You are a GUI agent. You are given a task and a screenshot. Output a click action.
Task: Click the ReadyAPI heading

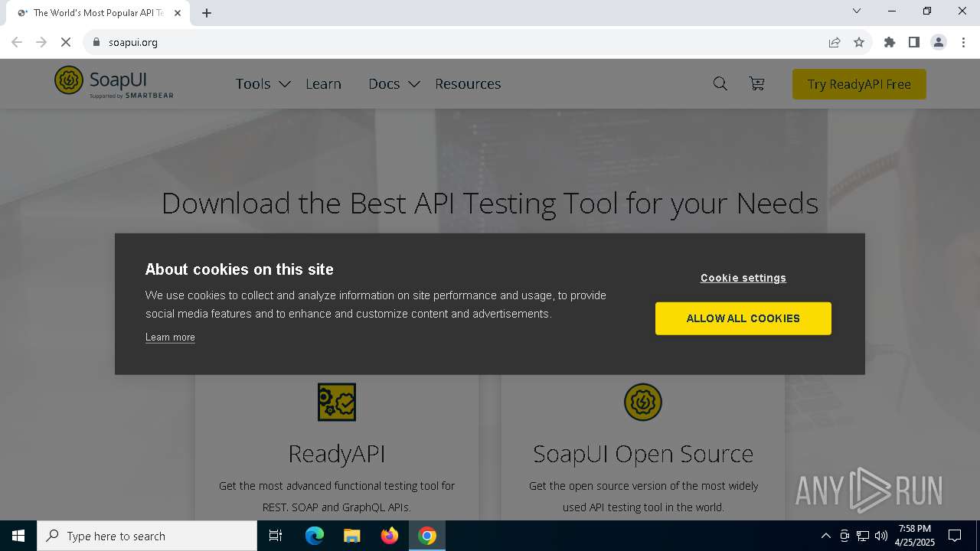[x=337, y=453]
